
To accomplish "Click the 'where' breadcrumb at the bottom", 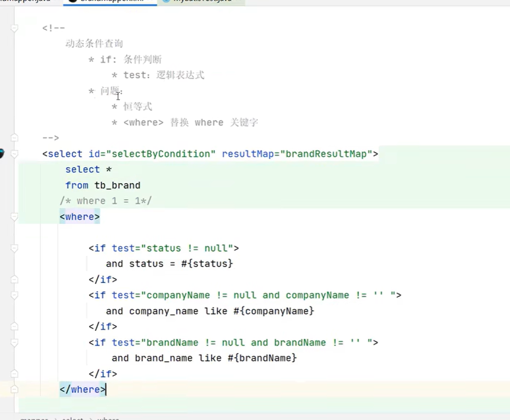I will 108,418.
